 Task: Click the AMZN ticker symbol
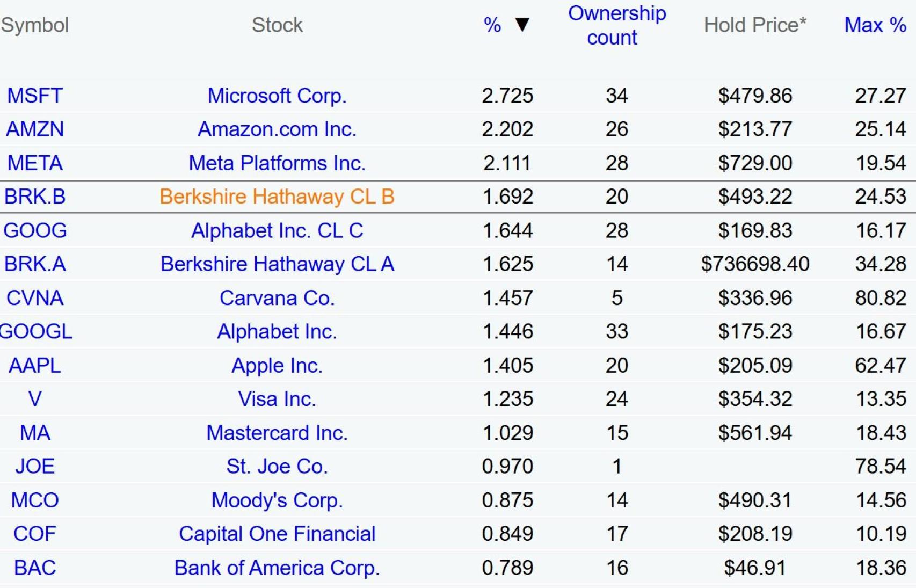(35, 129)
